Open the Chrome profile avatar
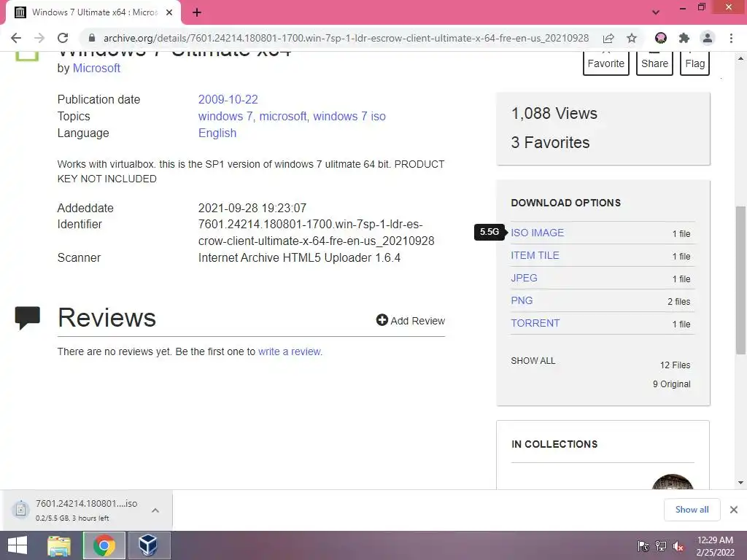The height and width of the screenshot is (560, 747). [708, 38]
